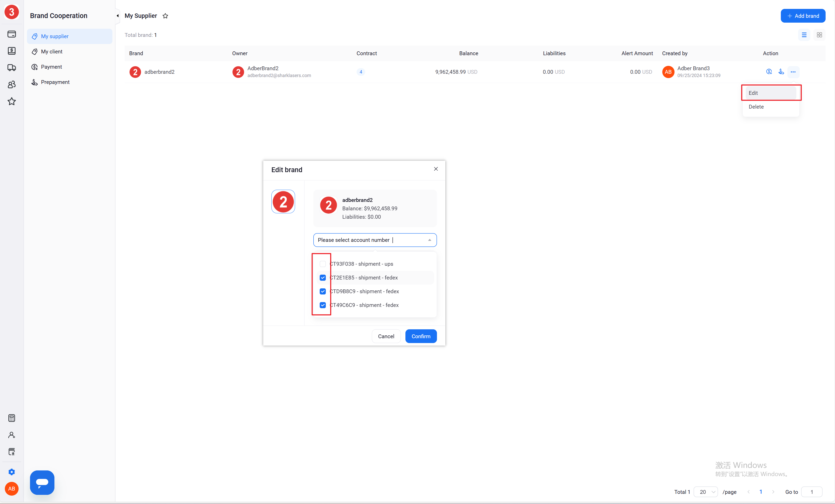Click the three-dots more actions icon
This screenshot has height=504, width=835.
pyautogui.click(x=793, y=72)
